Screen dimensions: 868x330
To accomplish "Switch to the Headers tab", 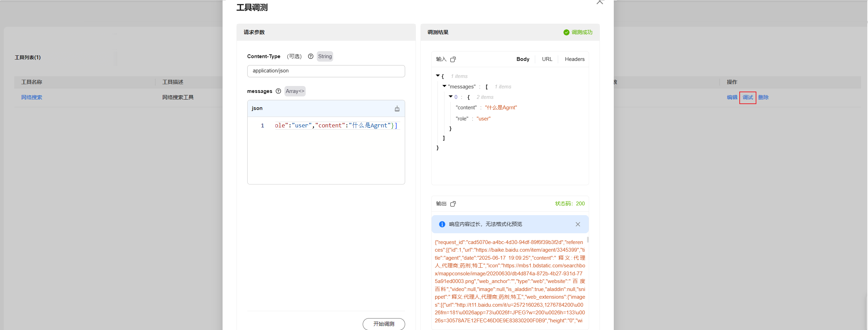I will pos(574,59).
